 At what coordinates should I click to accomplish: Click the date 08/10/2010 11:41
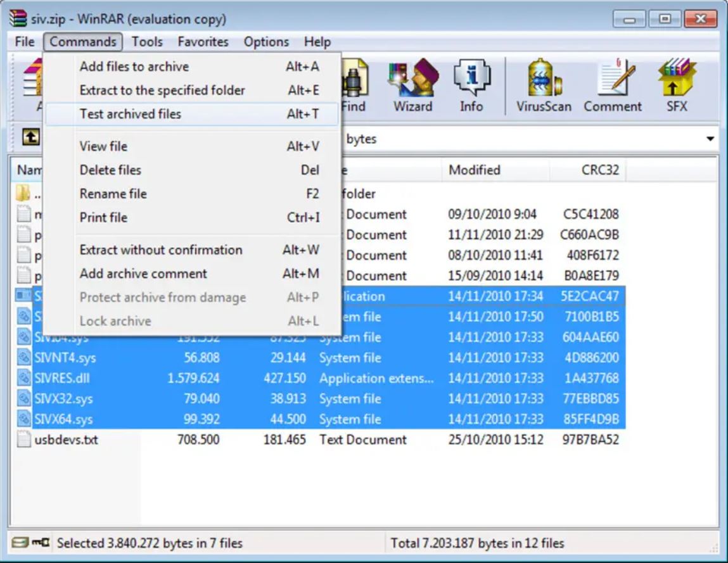pos(495,255)
